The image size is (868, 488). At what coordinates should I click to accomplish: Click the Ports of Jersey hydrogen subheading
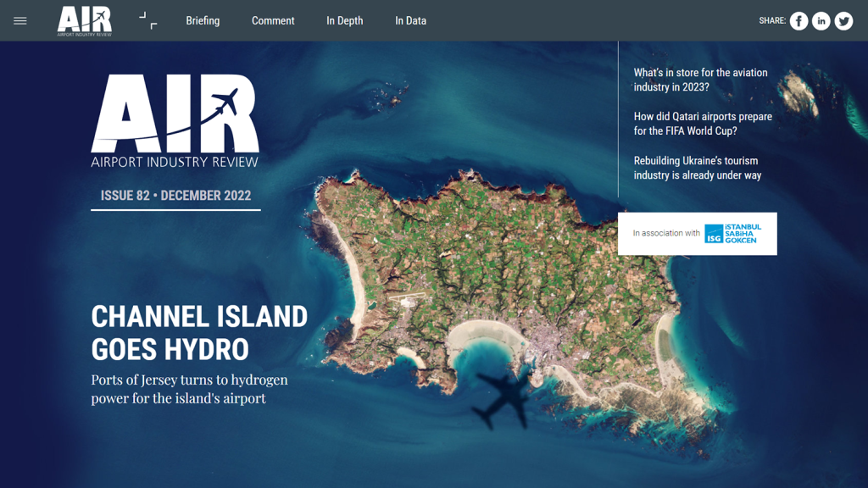(x=189, y=389)
